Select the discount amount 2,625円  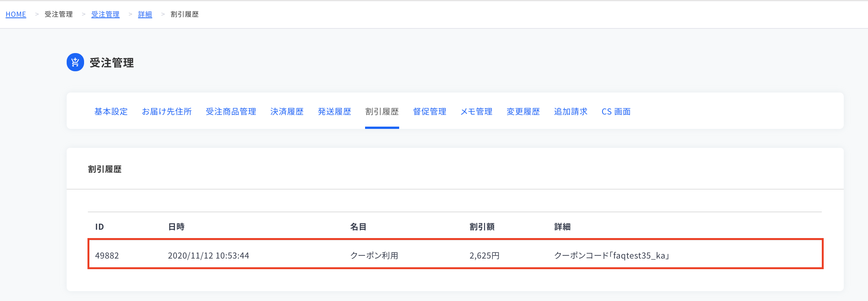(x=485, y=256)
